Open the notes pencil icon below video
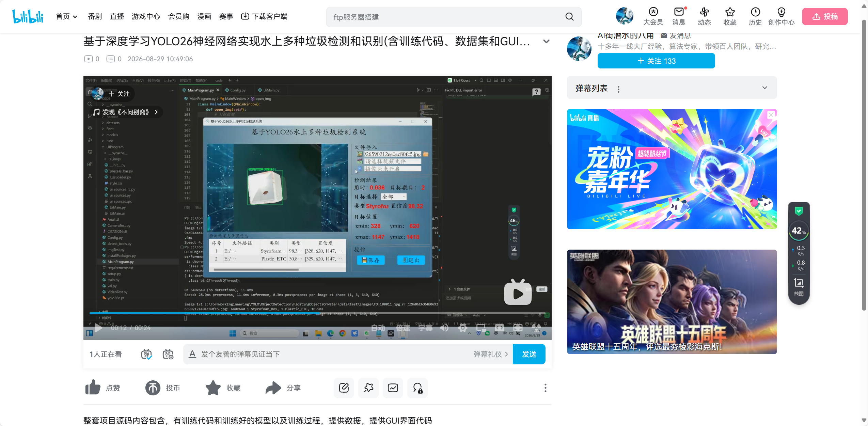This screenshot has height=426, width=868. [x=344, y=388]
